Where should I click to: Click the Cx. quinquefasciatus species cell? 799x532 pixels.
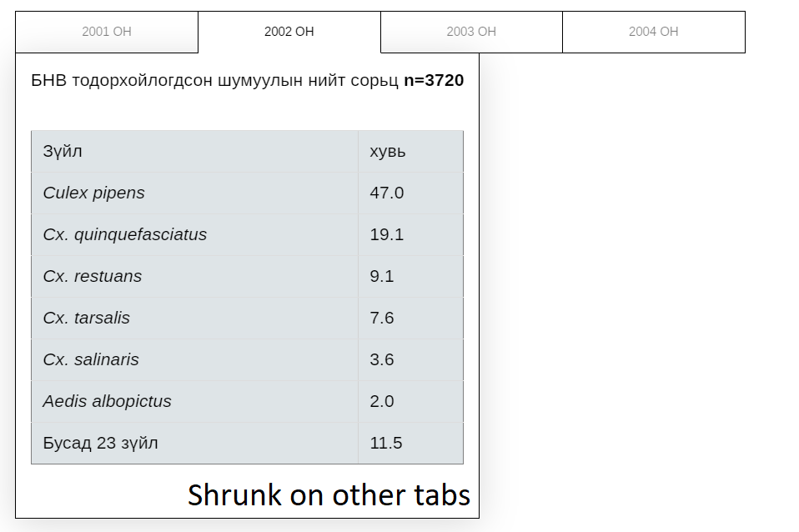click(x=124, y=234)
